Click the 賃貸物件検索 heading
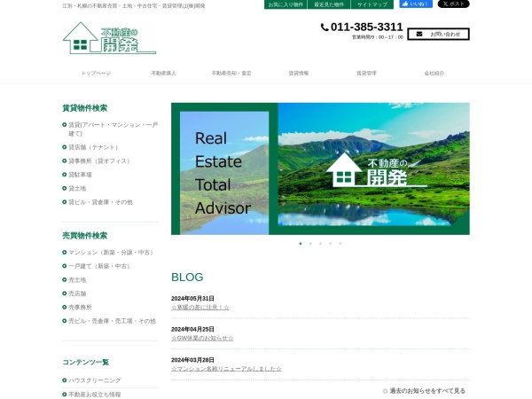Image resolution: width=532 pixels, height=399 pixels. (85, 108)
